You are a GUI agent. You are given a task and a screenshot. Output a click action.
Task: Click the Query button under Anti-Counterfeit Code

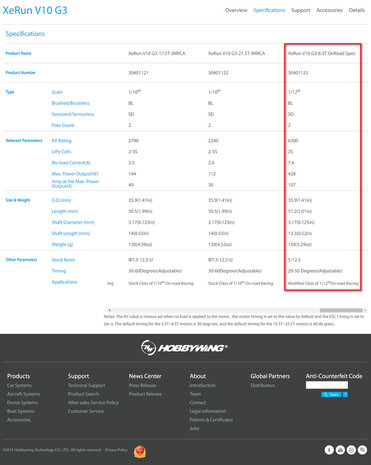[x=331, y=395]
